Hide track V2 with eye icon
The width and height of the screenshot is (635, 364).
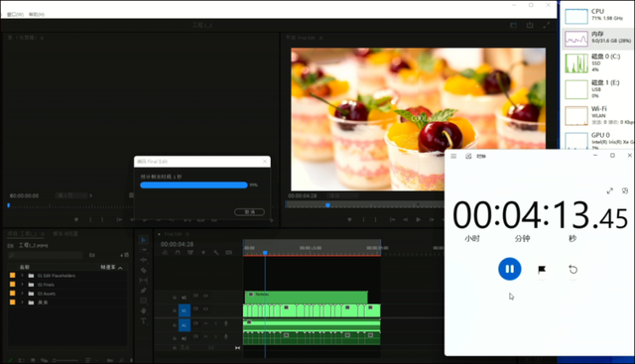(205, 296)
